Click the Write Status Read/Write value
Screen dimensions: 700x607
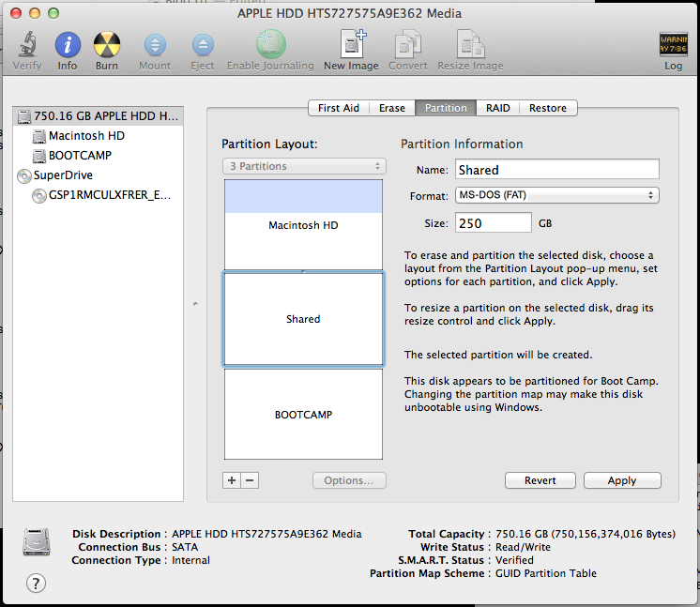click(x=523, y=547)
